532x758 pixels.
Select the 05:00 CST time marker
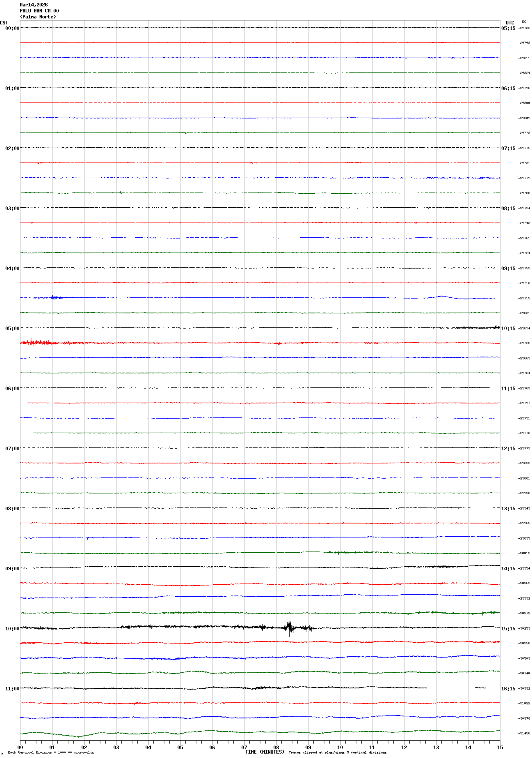click(12, 329)
